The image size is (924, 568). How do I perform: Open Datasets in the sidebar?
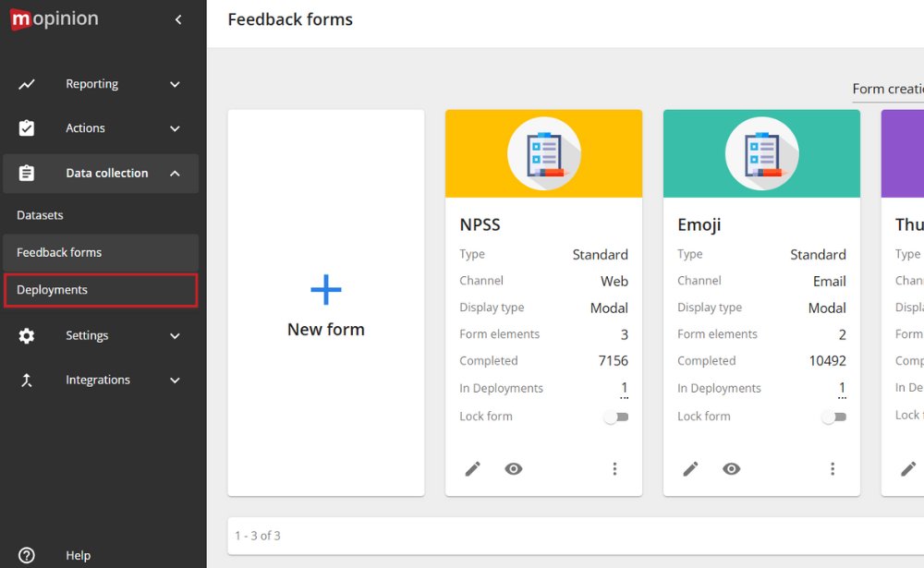(40, 215)
